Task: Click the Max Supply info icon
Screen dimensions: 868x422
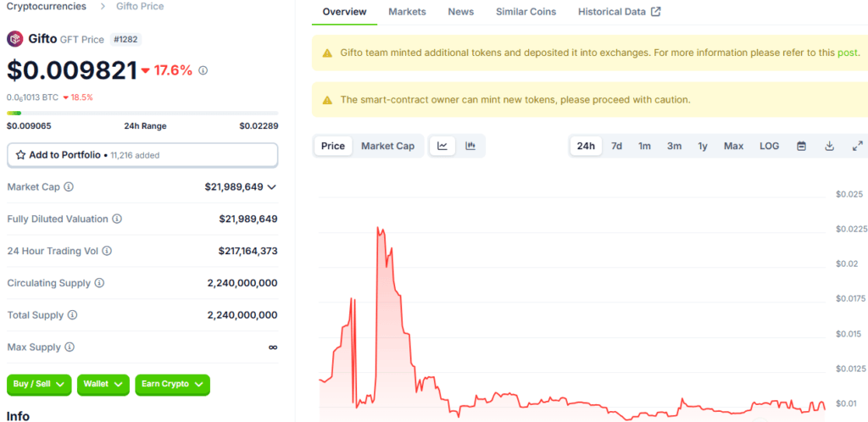Action: [x=70, y=347]
